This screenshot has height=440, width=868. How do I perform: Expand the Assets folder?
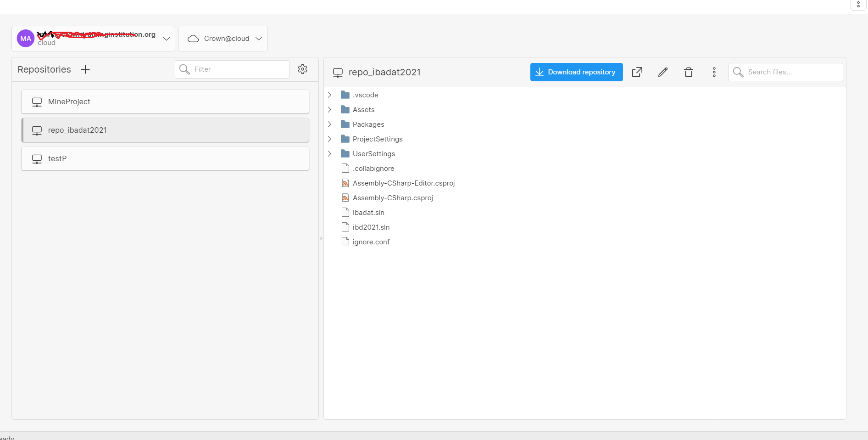(x=330, y=109)
